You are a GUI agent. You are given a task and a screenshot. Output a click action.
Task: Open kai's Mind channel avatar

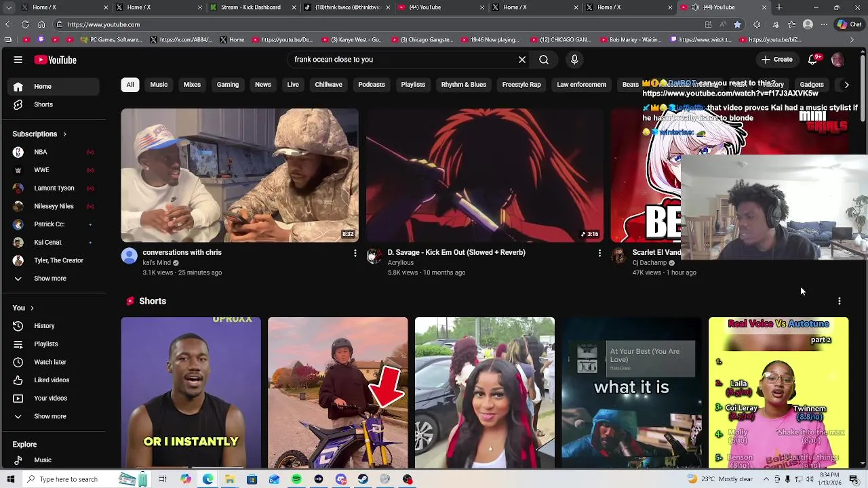[129, 256]
